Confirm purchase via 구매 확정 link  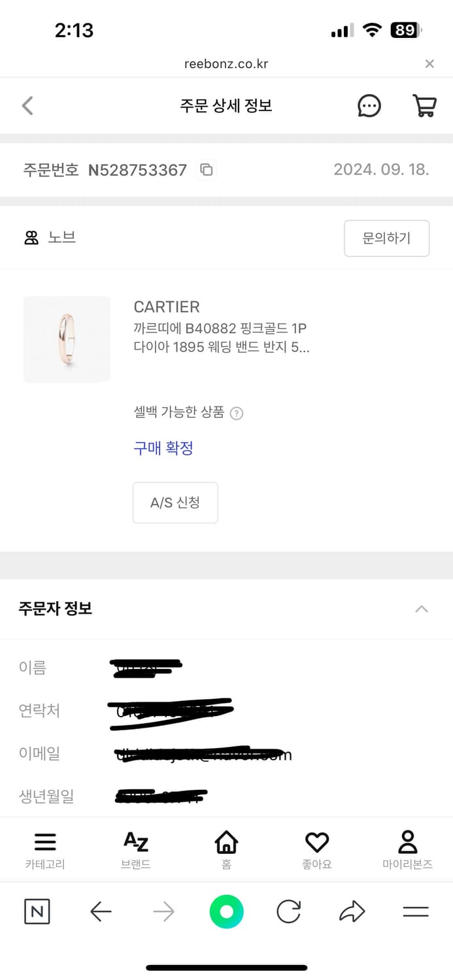coord(163,449)
